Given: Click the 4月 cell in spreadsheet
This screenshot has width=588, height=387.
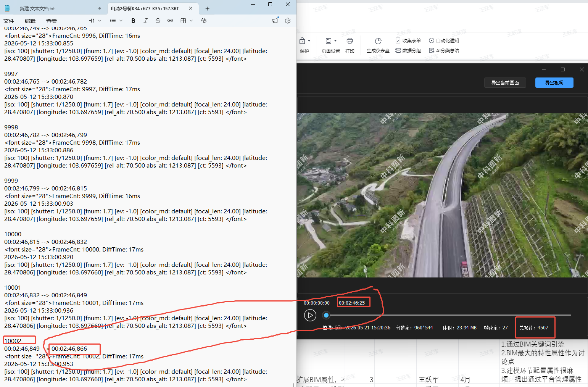Looking at the screenshot, I should 465,380.
